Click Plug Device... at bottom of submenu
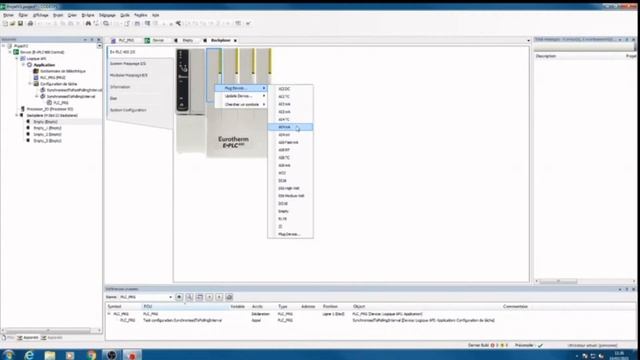640x360 pixels. click(291, 234)
